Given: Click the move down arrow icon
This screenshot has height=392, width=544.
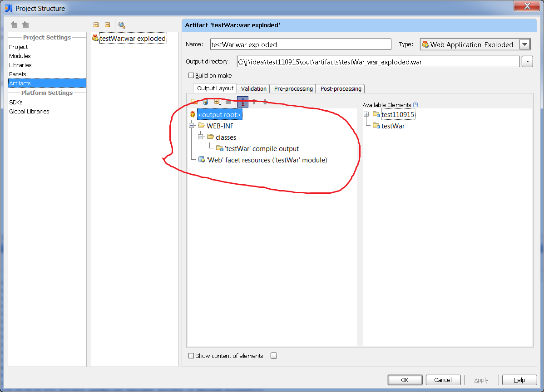Looking at the screenshot, I should coord(265,102).
